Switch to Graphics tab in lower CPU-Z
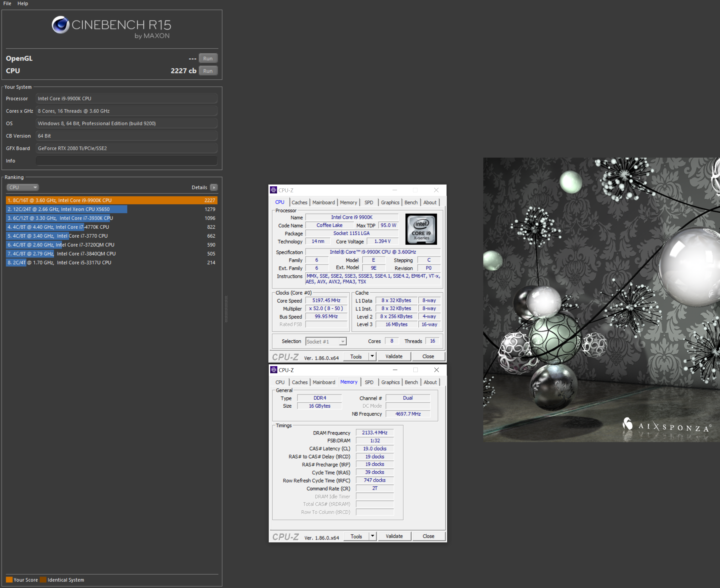The width and height of the screenshot is (720, 588). point(390,382)
